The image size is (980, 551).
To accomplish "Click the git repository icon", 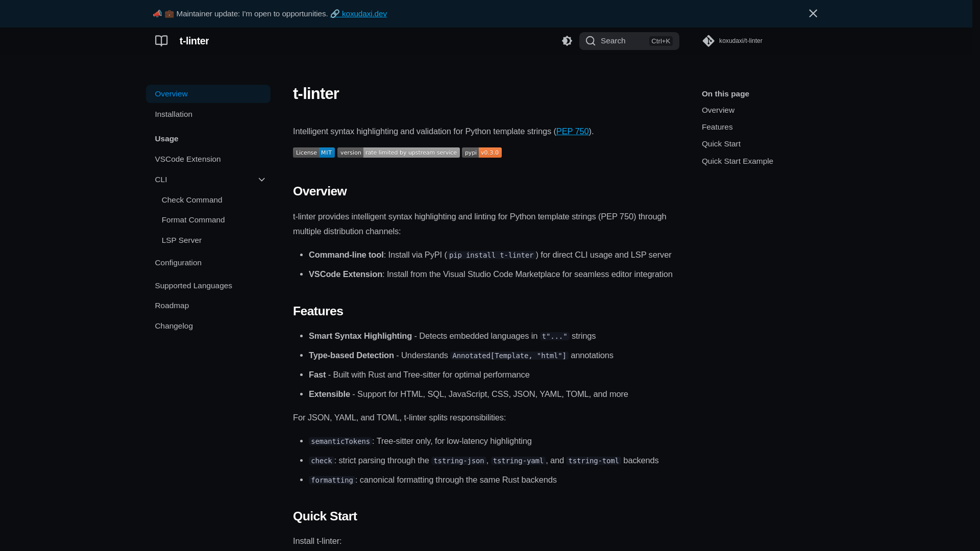I will coord(708,41).
